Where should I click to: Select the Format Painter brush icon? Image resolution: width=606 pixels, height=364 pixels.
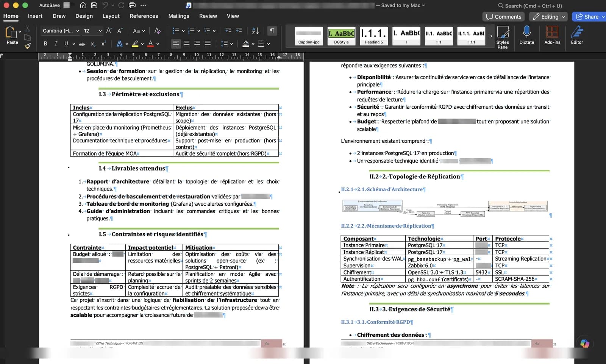28,46
